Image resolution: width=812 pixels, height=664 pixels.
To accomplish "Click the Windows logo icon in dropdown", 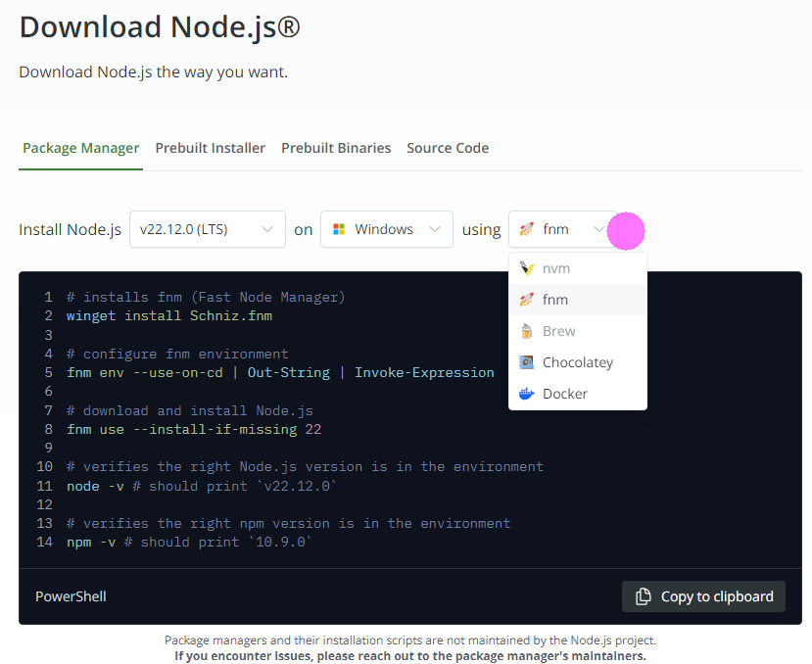I will (x=339, y=229).
